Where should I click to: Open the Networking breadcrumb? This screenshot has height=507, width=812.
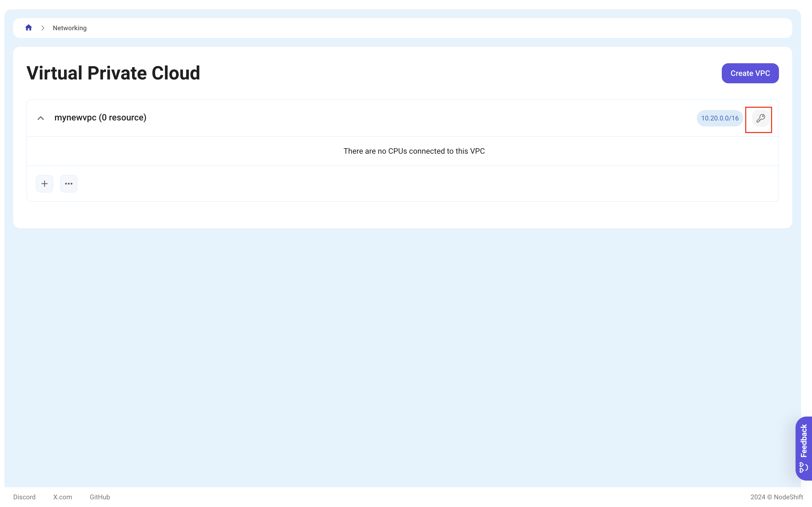70,28
